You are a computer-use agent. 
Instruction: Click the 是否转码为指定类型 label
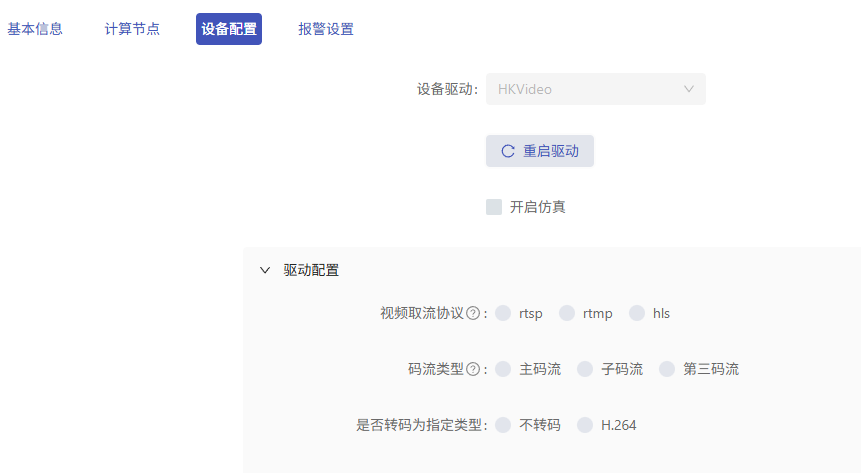(x=421, y=425)
